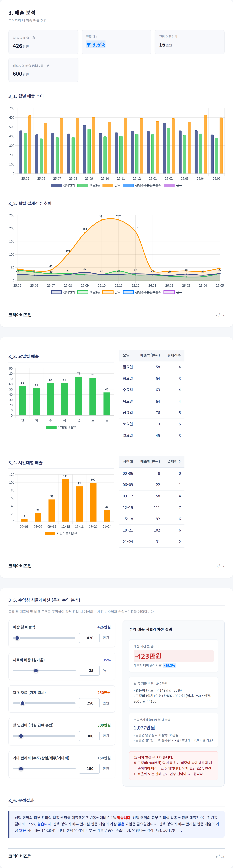Click the 12~15 bar labeled 111
233x868 pixels.
66,500
